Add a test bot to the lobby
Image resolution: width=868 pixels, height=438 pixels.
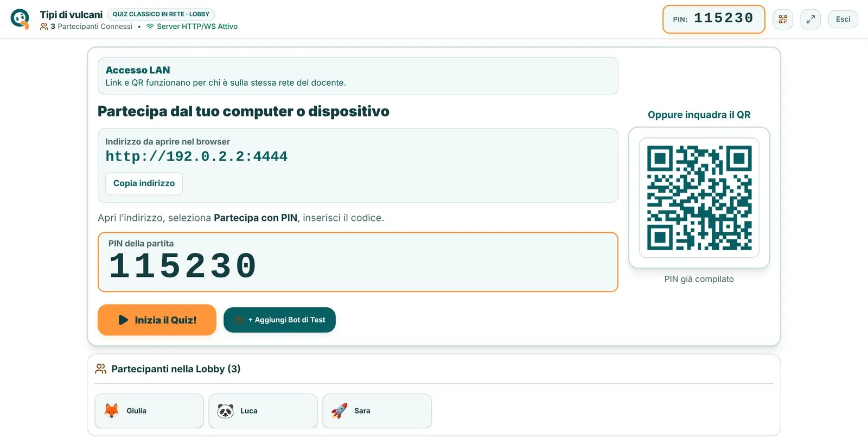click(x=279, y=320)
